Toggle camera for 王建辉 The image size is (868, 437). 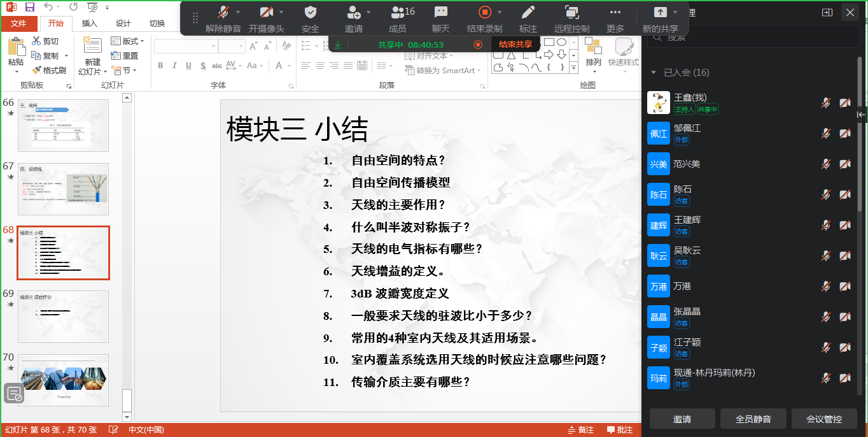pos(845,225)
